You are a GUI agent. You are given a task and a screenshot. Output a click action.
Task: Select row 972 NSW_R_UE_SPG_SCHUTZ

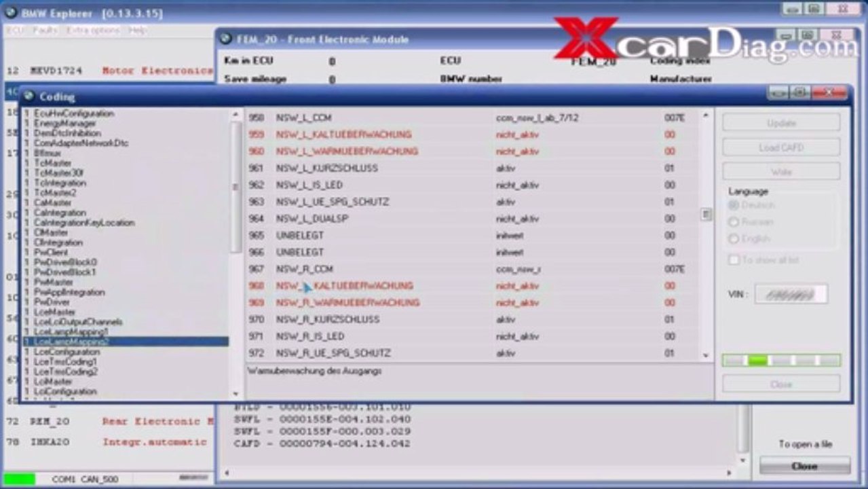click(472, 353)
